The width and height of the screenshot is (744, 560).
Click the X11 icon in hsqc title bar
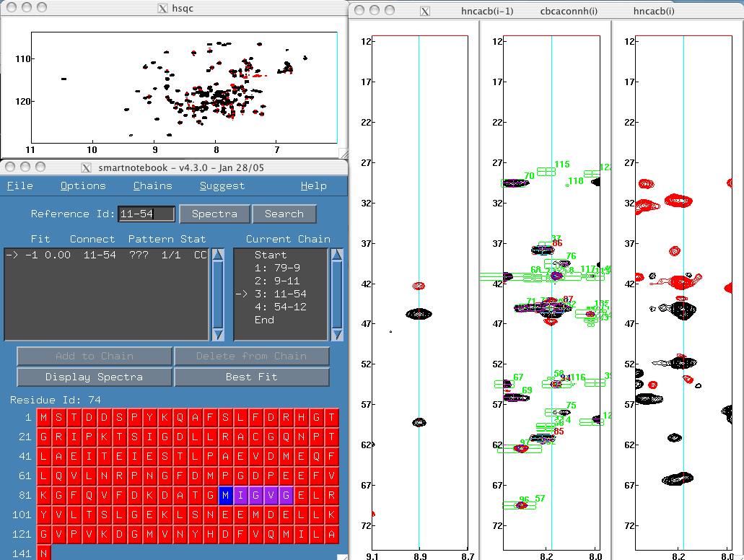point(162,9)
